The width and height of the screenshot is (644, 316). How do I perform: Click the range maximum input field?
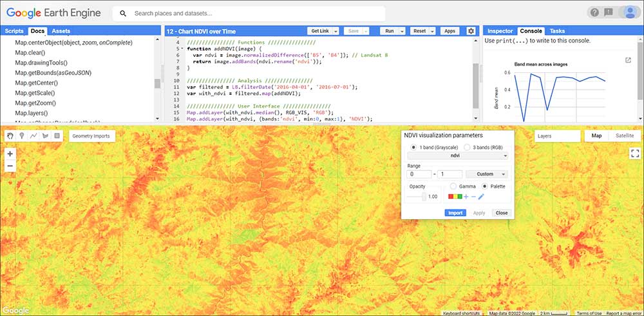[x=450, y=174]
